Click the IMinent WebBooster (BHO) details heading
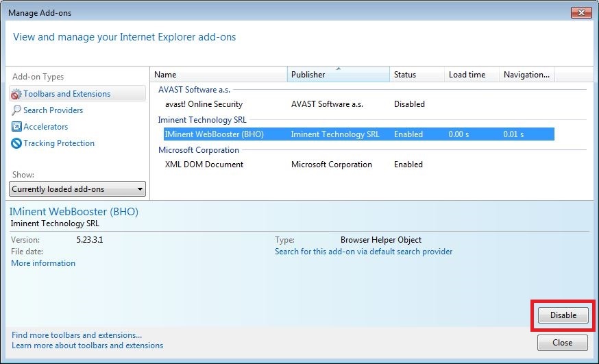The width and height of the screenshot is (599, 364). coord(74,212)
